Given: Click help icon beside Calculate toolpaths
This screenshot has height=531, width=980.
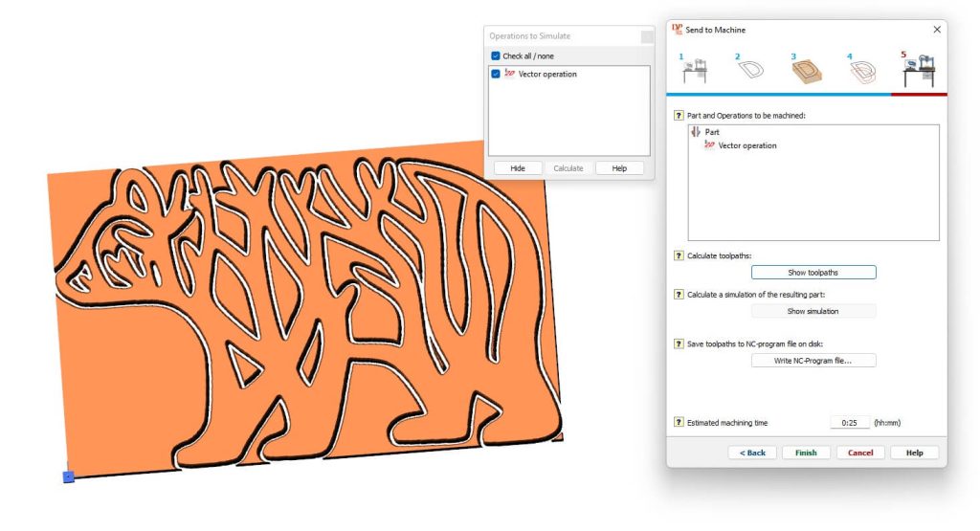Looking at the screenshot, I should 679,256.
